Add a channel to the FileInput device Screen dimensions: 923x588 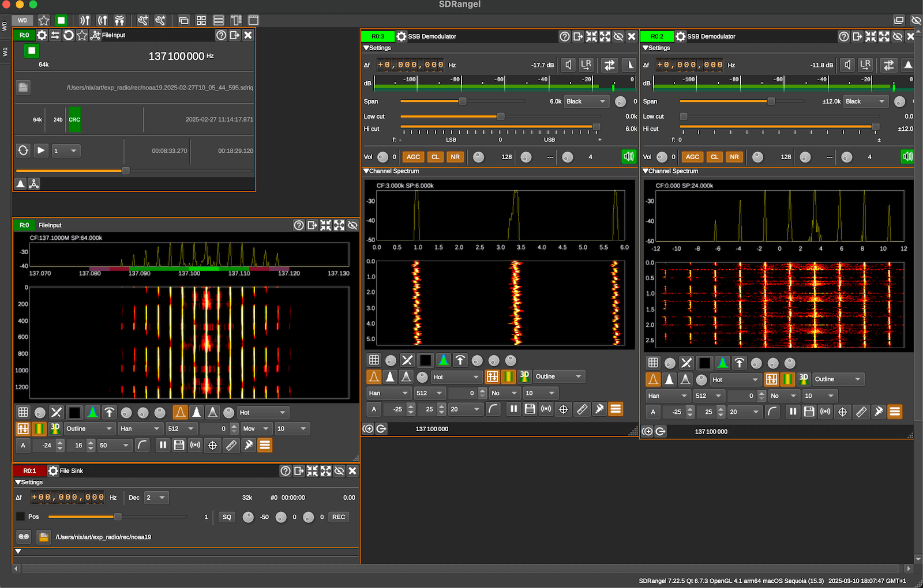[x=95, y=35]
